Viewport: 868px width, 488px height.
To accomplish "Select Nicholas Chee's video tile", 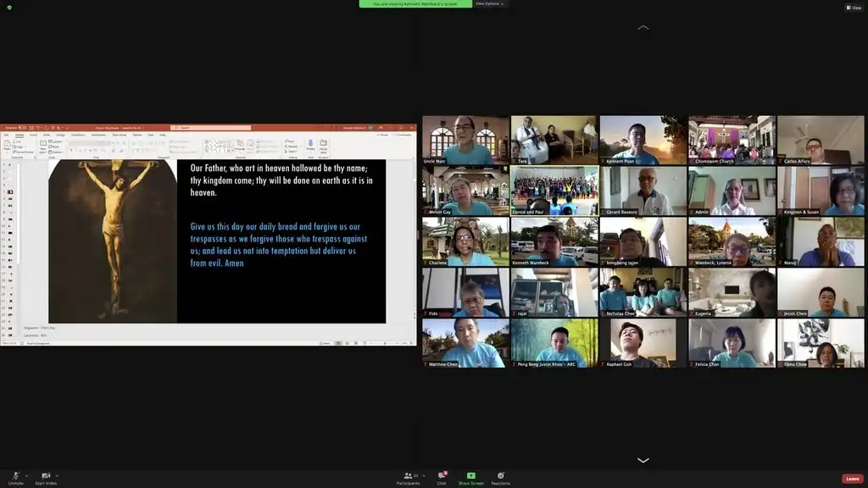I will click(643, 292).
